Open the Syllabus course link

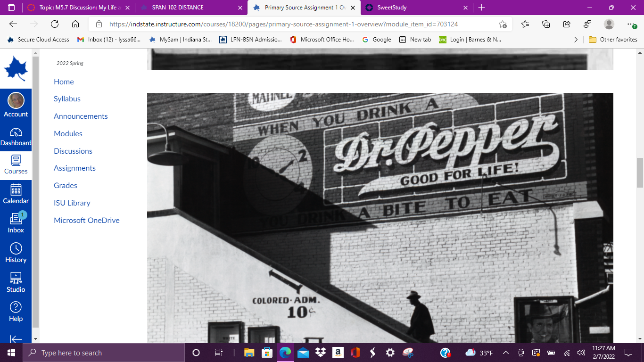coord(67,99)
